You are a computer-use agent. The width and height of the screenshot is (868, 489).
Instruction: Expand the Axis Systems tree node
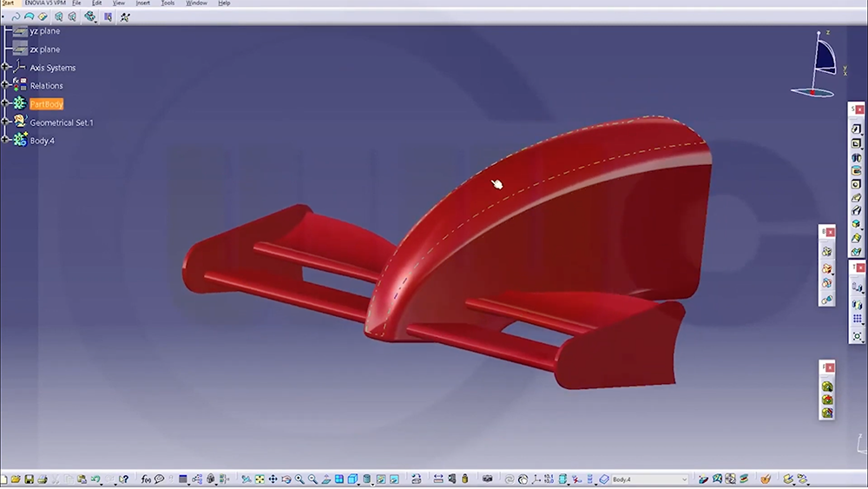click(x=5, y=68)
